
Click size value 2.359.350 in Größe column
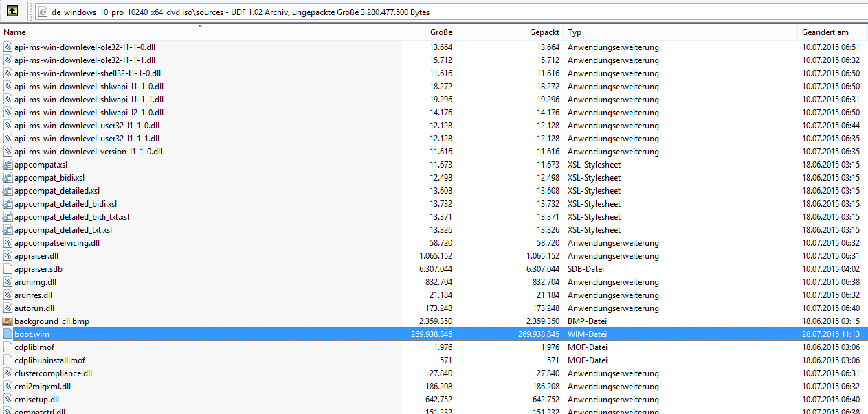(x=436, y=321)
